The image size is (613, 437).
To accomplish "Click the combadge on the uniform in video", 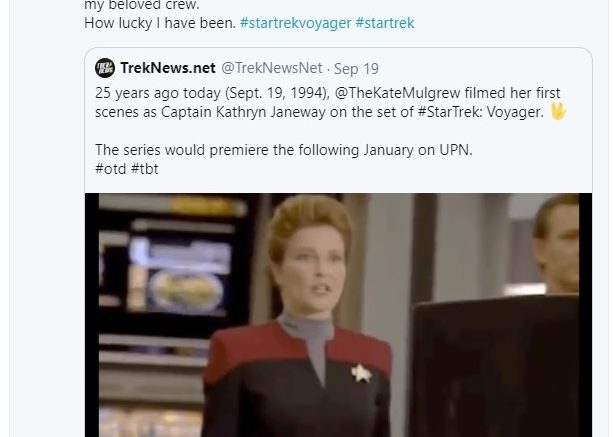I will [x=361, y=373].
